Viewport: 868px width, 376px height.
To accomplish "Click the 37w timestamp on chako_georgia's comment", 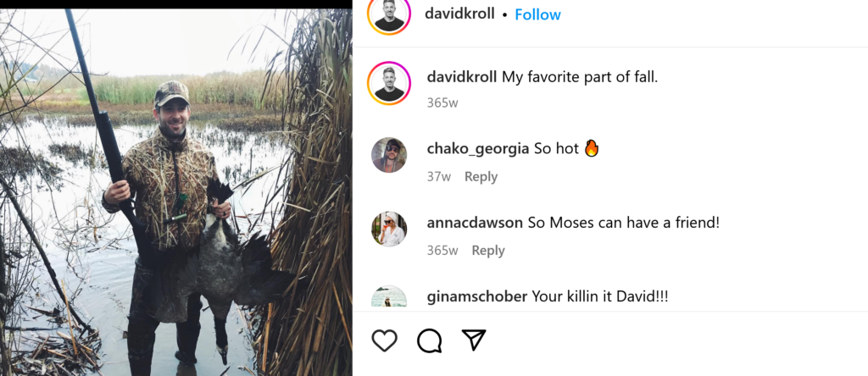I will (x=439, y=177).
